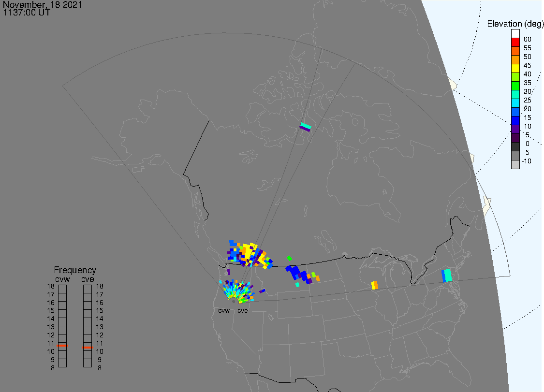Click the '18' label left of cvw bar
This screenshot has height=392, width=544.
51,287
